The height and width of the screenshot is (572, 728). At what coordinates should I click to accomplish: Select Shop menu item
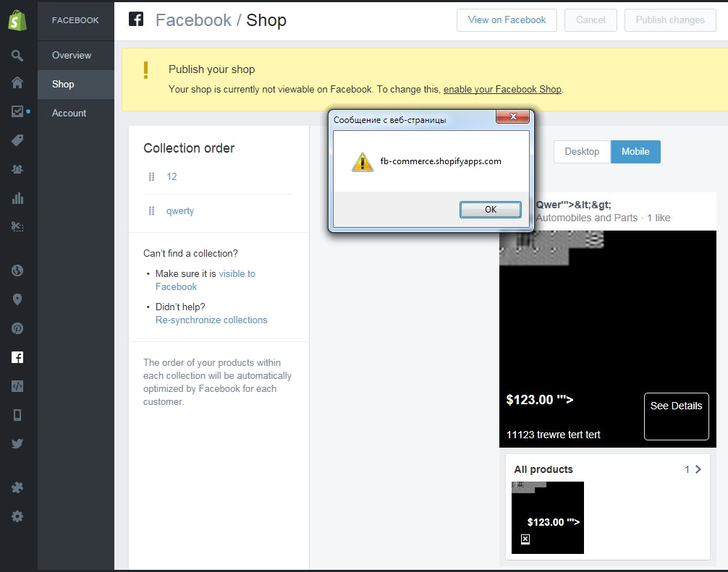click(76, 85)
